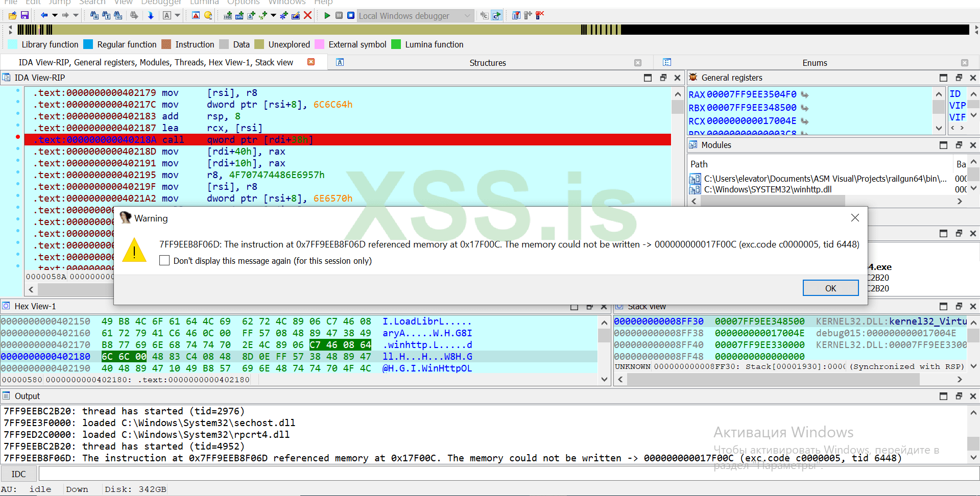Click the Open file toolbar icon

(13, 16)
